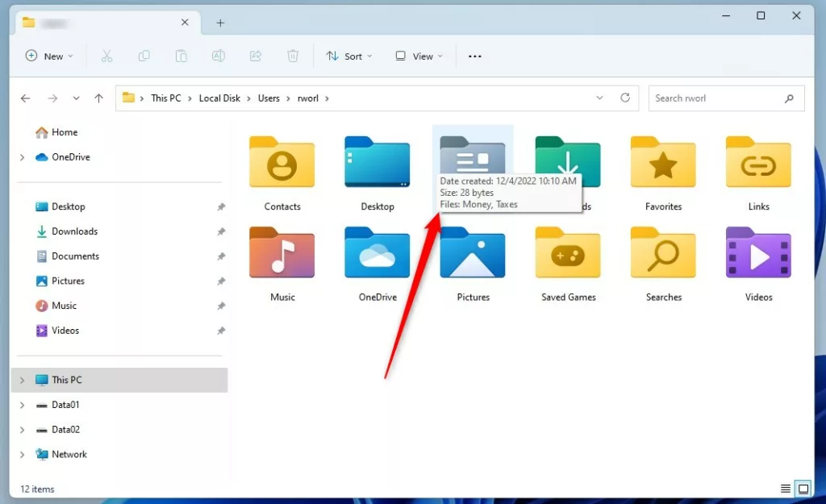Add a new tab with plus button
Image resolution: width=826 pixels, height=504 pixels.
point(220,23)
